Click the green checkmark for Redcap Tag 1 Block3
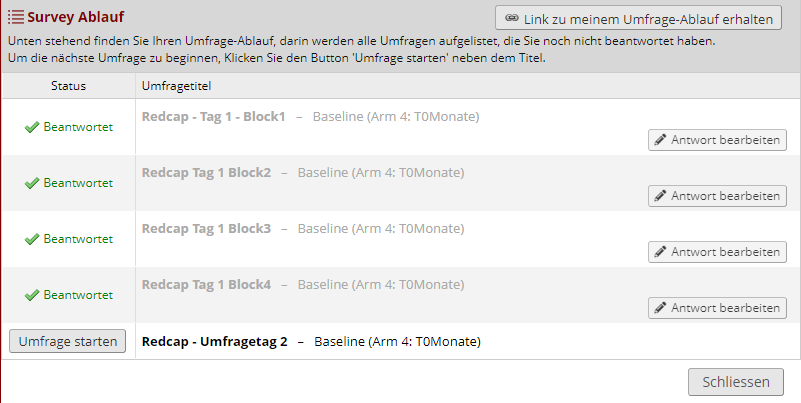The width and height of the screenshot is (801, 403). click(31, 240)
